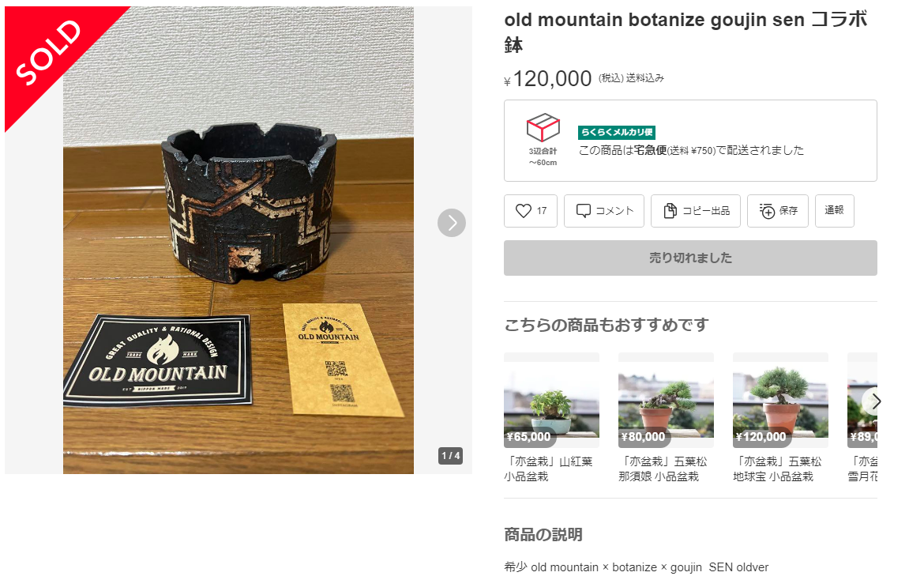Viewport: 924px width, 576px height.
Task: Click the heart like icon
Action: 524,210
